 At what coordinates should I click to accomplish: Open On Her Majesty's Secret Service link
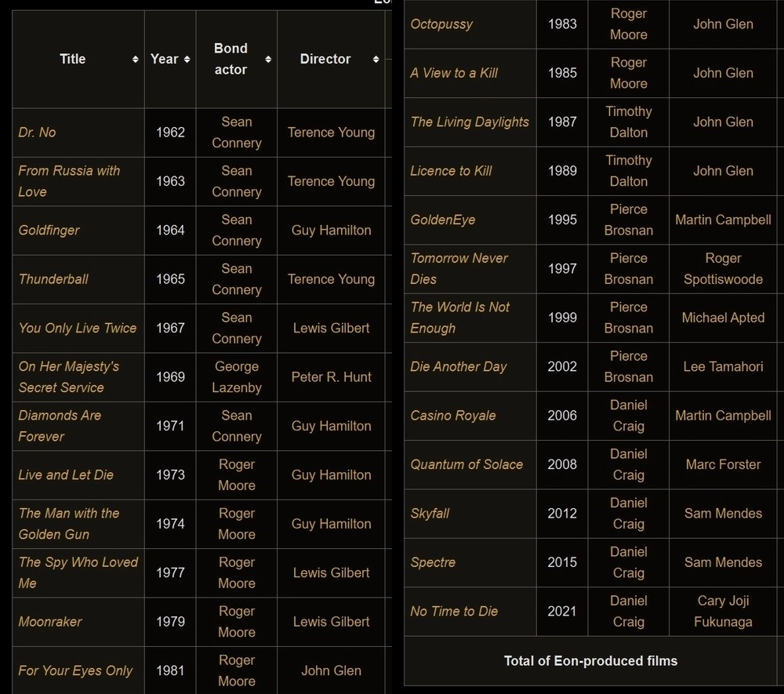(69, 377)
